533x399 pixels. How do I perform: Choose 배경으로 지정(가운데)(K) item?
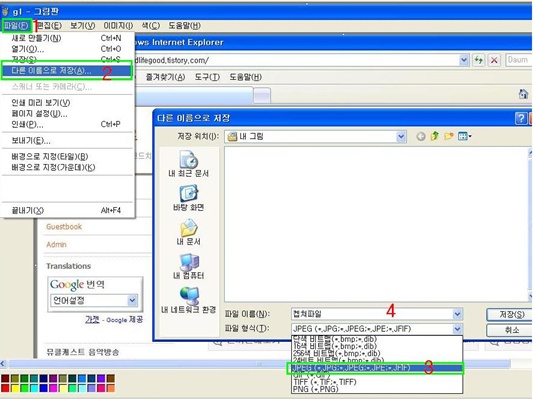click(67, 167)
